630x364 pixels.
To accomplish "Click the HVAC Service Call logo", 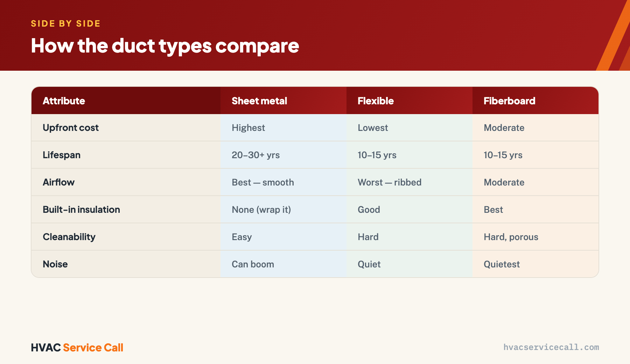I will pos(77,348).
